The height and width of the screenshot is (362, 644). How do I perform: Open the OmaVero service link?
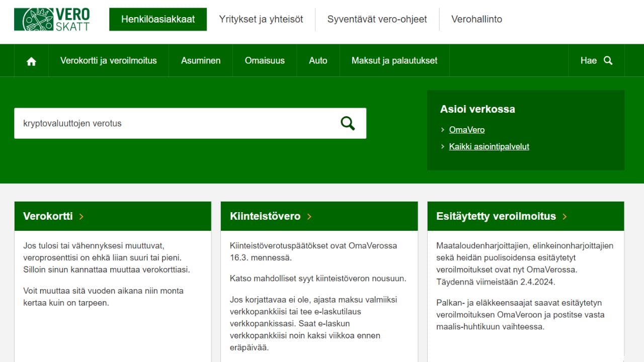pos(466,130)
